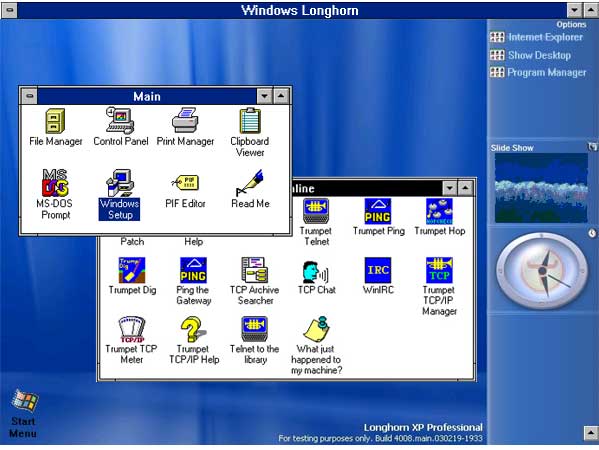This screenshot has width=599, height=450.
Task: Launch Trumpet Ping
Action: click(x=378, y=217)
